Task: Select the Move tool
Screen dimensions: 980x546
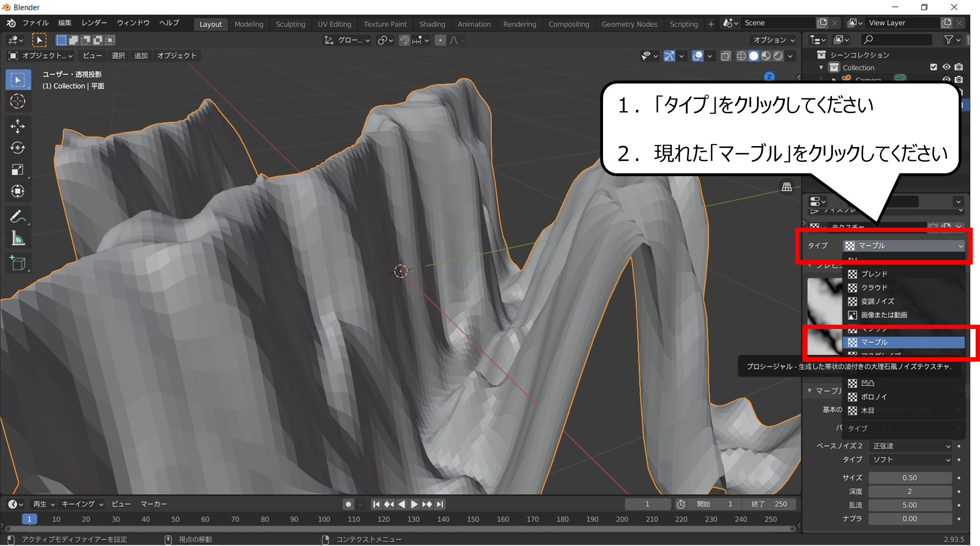Action: 18,126
